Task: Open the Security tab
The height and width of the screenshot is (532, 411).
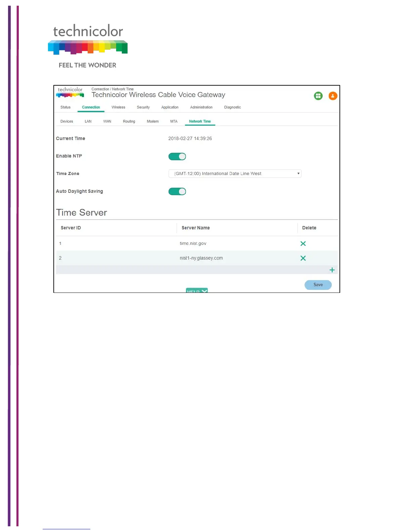Action: coord(143,107)
